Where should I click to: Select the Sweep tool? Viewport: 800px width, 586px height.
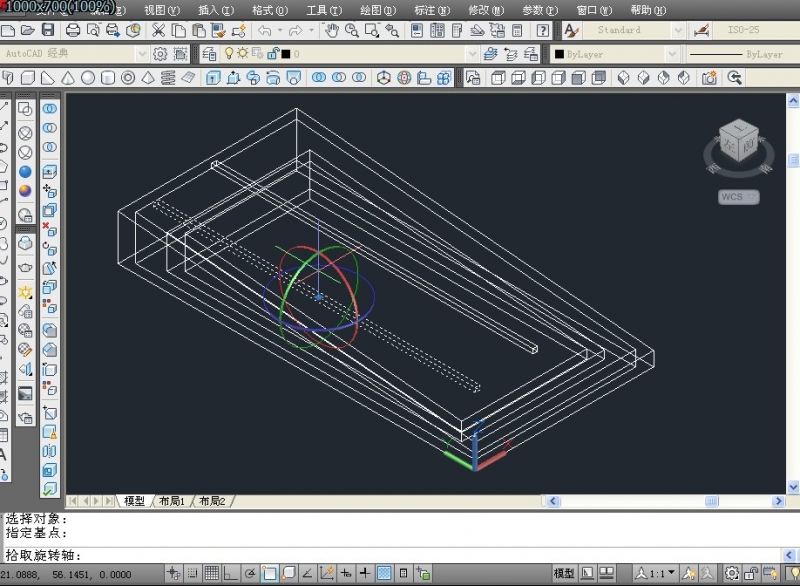pos(253,78)
